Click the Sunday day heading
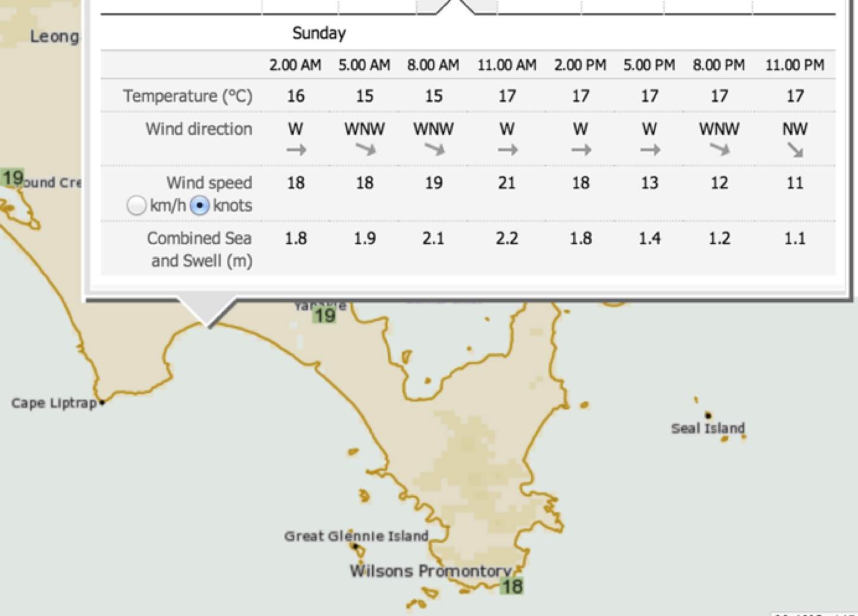The image size is (858, 616). [x=319, y=33]
